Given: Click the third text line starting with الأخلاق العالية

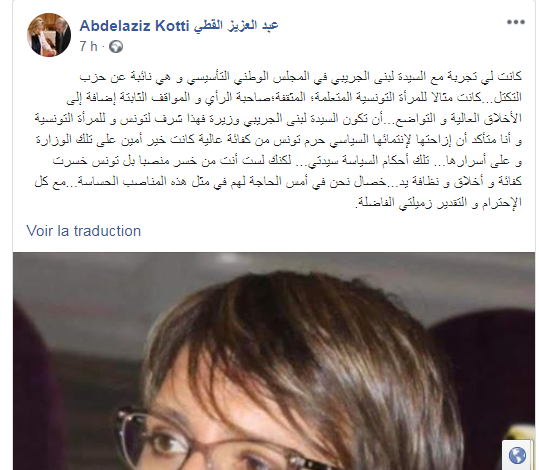Looking at the screenshot, I should [278, 119].
